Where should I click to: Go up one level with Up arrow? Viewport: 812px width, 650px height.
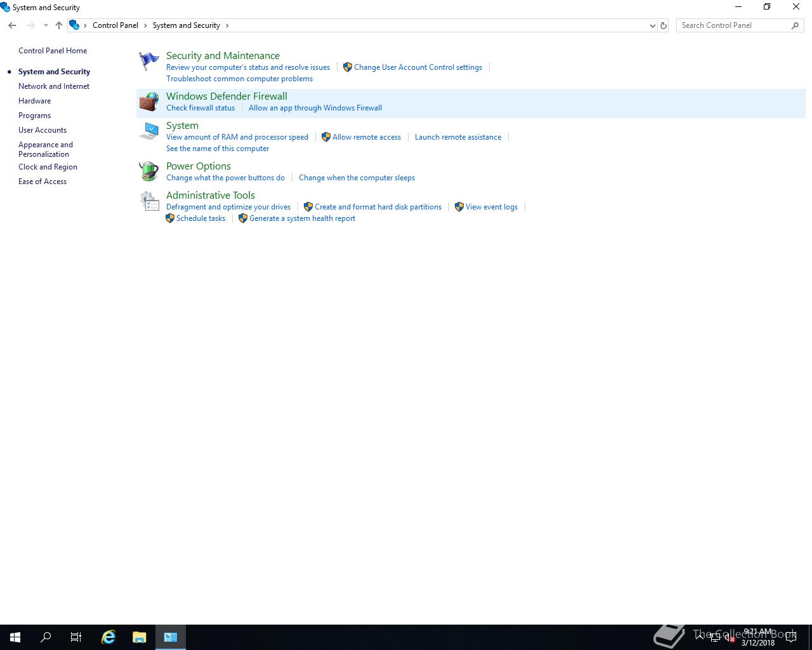[59, 25]
